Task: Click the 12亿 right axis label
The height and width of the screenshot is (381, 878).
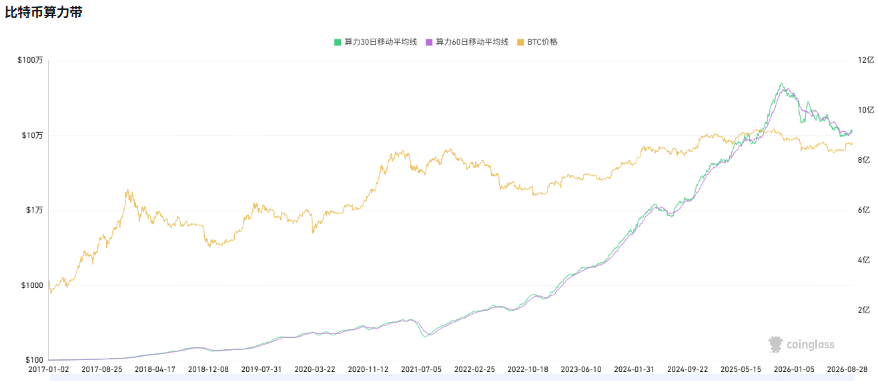Action: pyautogui.click(x=866, y=60)
